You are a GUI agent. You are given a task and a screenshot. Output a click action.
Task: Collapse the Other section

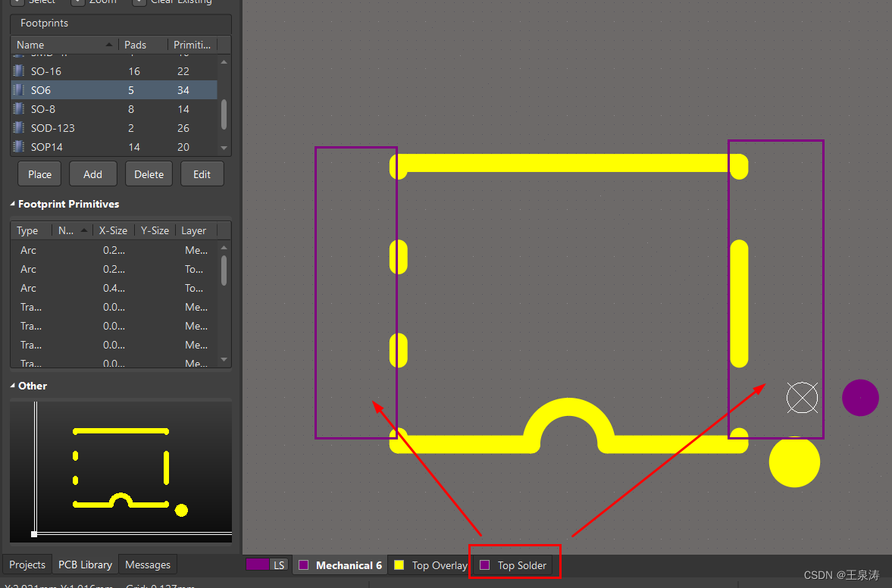point(13,386)
